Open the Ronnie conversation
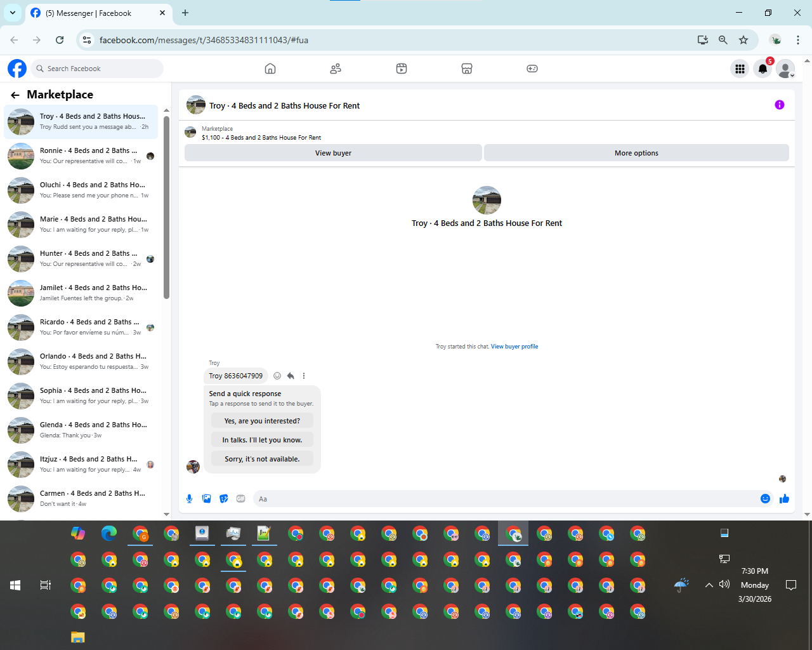The height and width of the screenshot is (650, 812). coord(81,156)
